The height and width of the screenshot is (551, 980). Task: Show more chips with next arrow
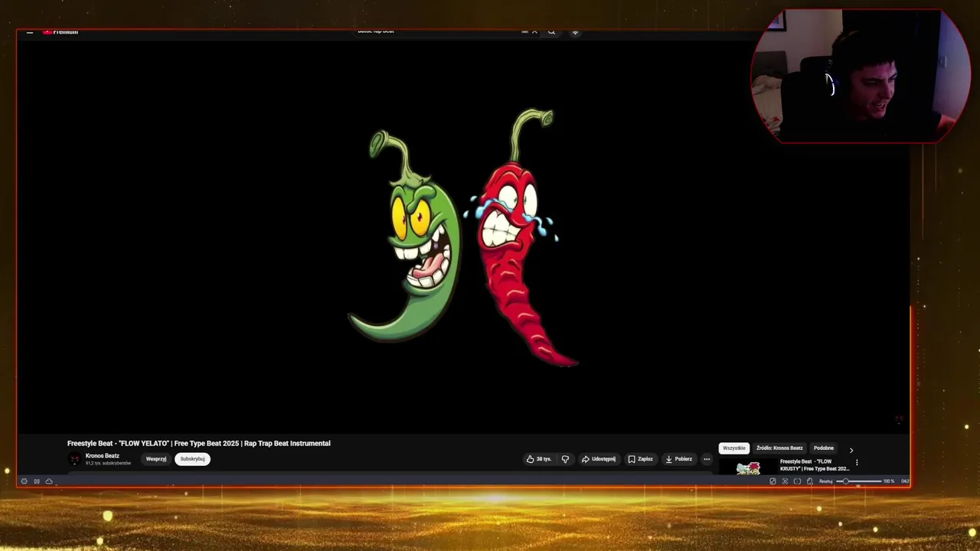851,450
